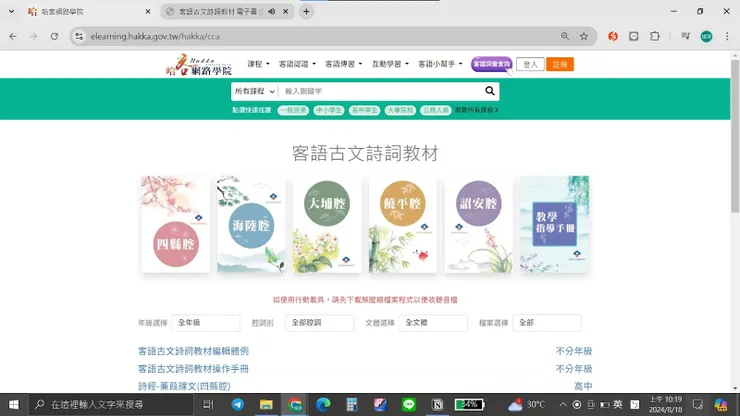
Task: Click the 登入 login button
Action: coord(530,64)
